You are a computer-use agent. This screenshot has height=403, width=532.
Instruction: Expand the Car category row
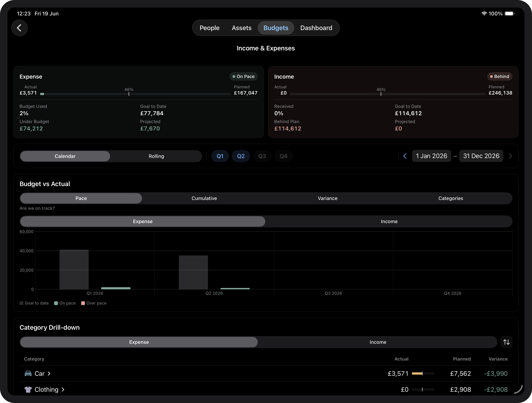266,373
